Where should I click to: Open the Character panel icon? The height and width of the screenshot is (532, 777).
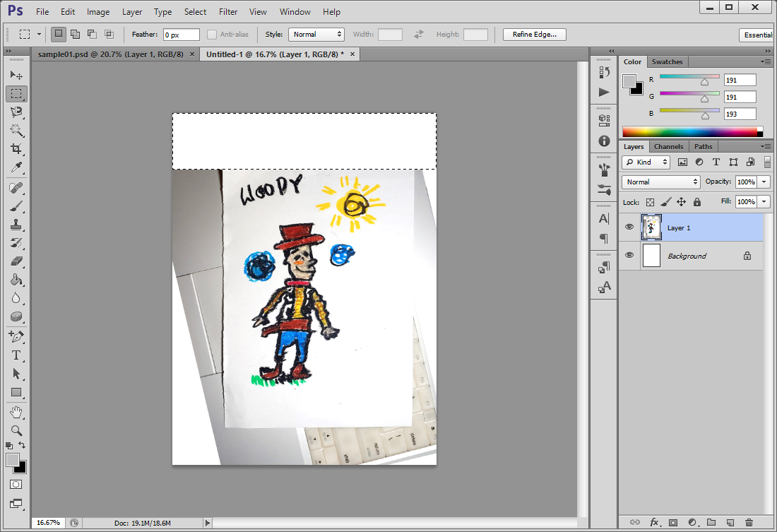604,218
